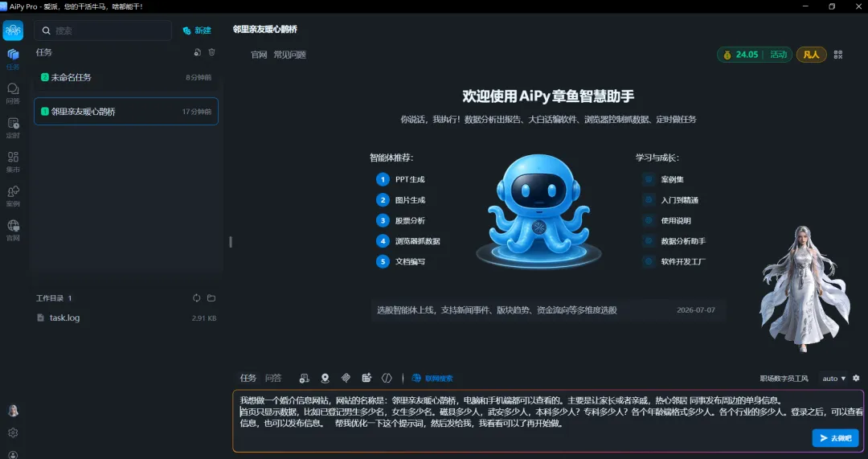Open the 官网 website icon in the sidebar

(13, 231)
